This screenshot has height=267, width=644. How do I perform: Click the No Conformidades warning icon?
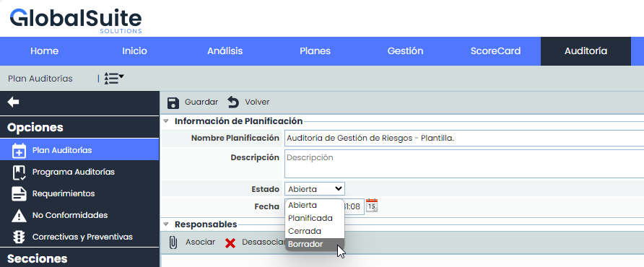[19, 215]
